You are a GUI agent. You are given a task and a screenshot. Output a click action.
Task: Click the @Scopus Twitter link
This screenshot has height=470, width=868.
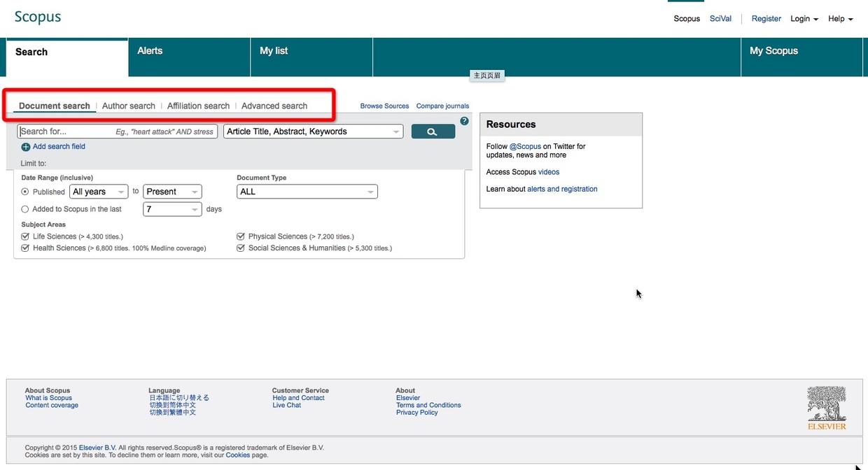click(525, 147)
